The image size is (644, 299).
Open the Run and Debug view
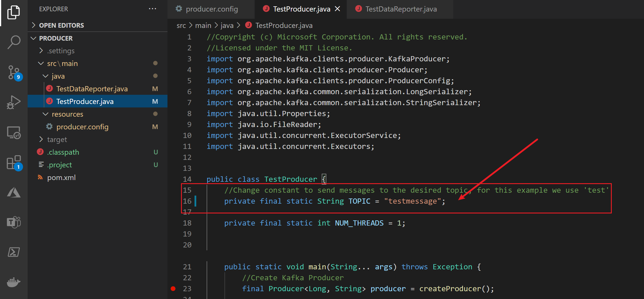point(14,102)
